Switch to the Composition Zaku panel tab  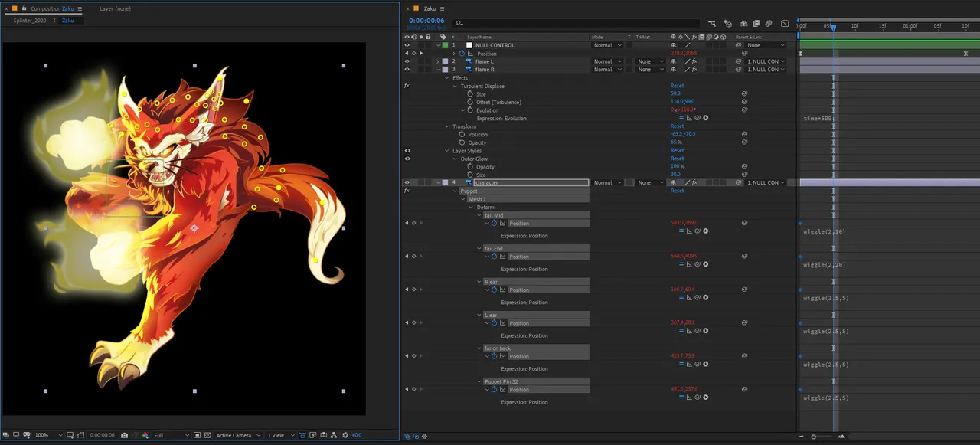pos(52,8)
